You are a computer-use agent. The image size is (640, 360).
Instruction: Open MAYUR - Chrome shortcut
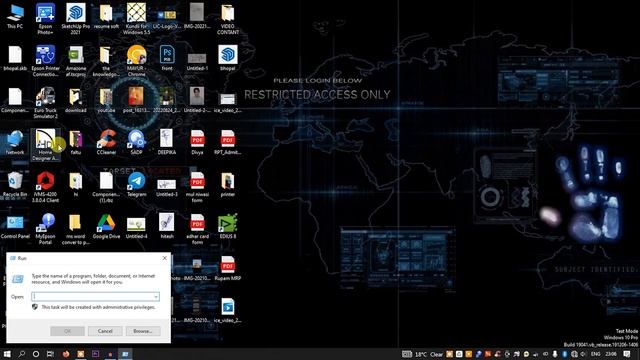[x=136, y=61]
